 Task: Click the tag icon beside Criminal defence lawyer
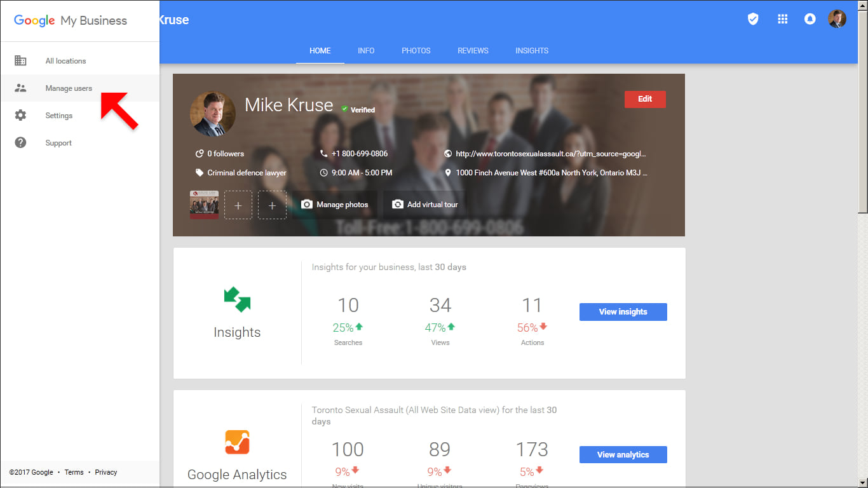(200, 173)
